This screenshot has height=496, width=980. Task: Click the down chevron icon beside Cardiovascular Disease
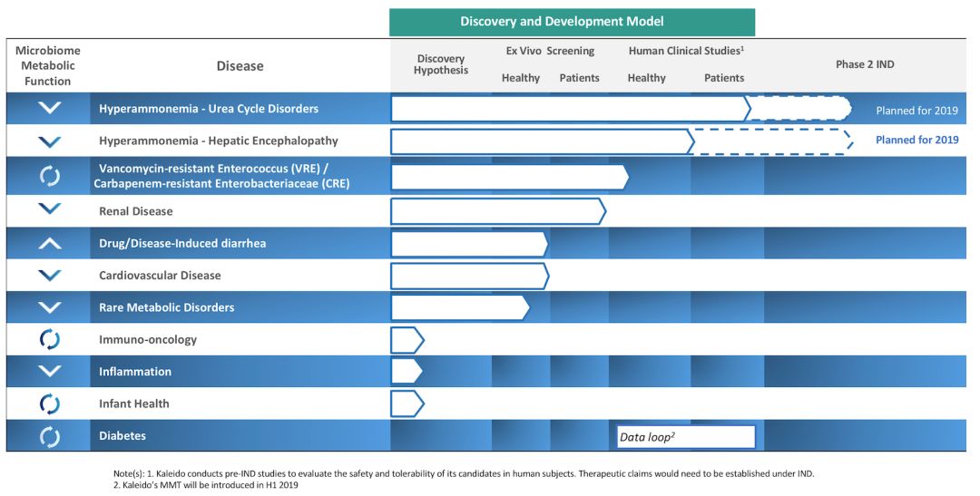click(49, 275)
